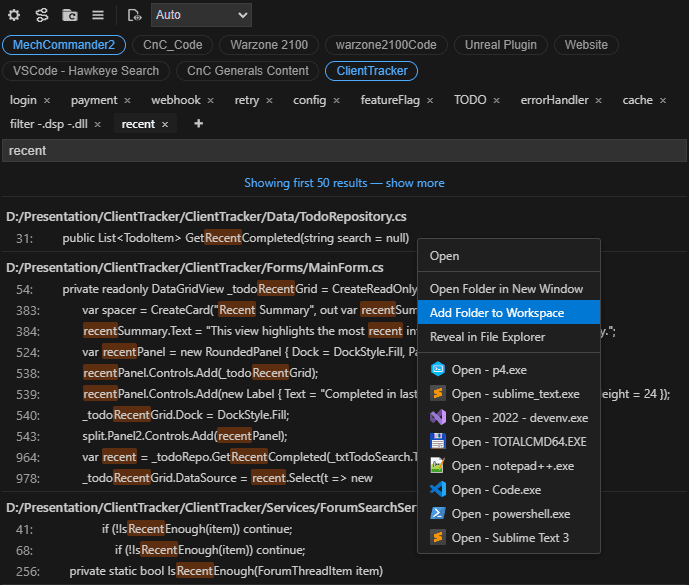689x585 pixels.
Task: Choose Add Folder to Workspace
Action: pos(509,312)
